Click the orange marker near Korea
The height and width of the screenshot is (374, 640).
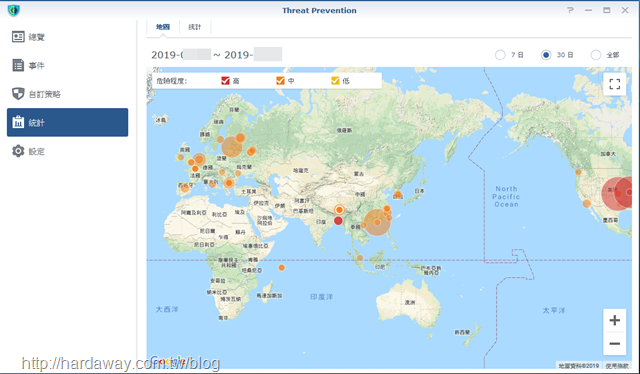coord(398,194)
